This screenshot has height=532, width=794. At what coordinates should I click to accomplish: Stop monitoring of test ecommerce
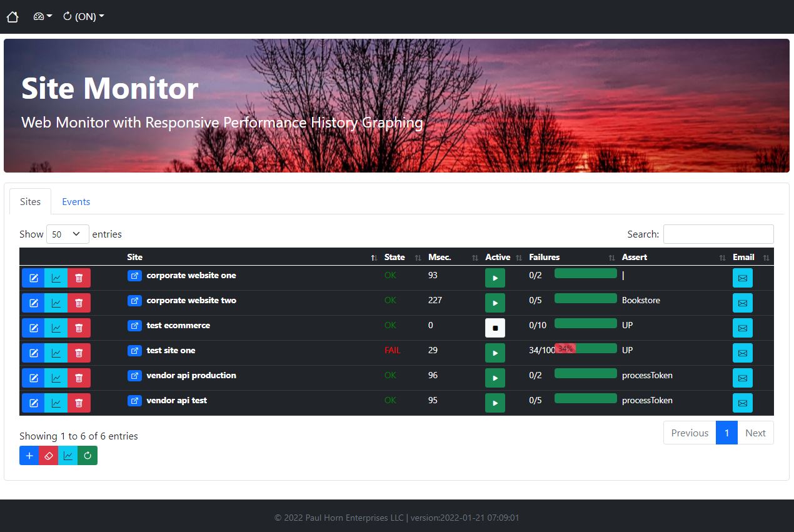(x=495, y=328)
